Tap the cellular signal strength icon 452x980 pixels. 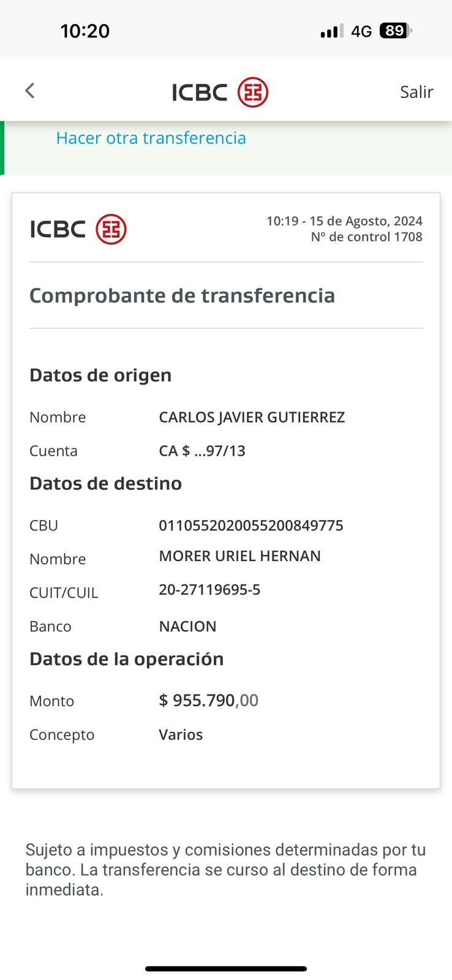(x=331, y=31)
